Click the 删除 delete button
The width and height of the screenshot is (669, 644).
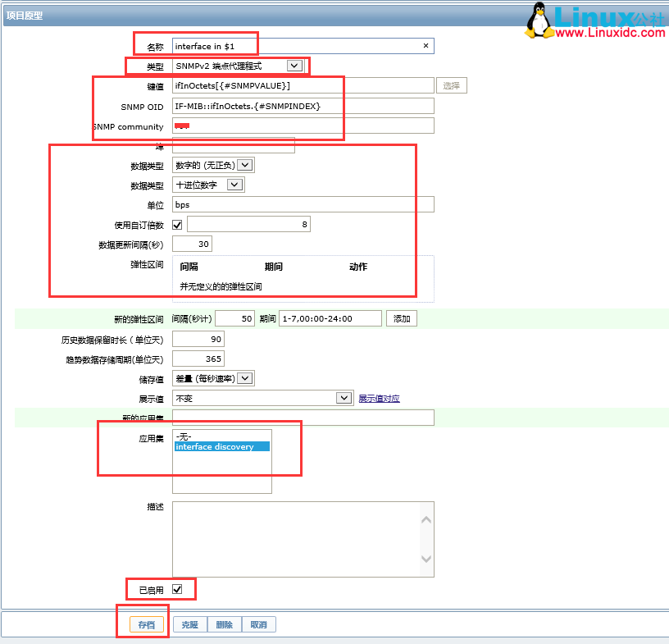tap(225, 624)
